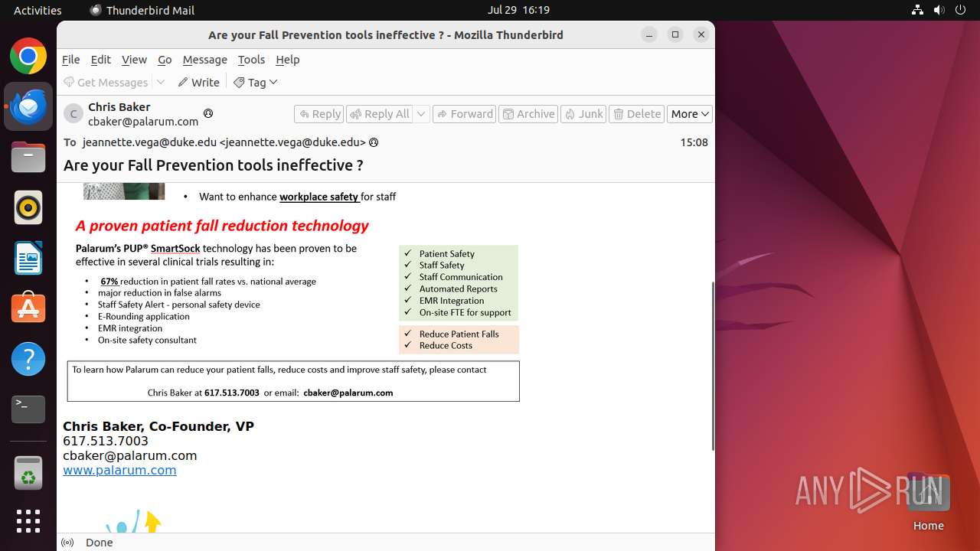The height and width of the screenshot is (551, 980).
Task: Open Files manager in dock
Action: click(28, 158)
